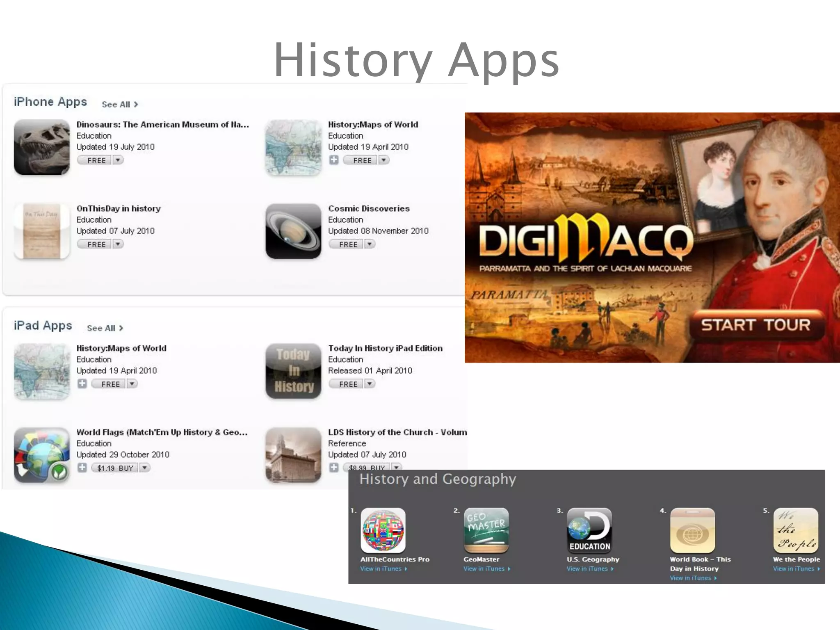The height and width of the screenshot is (630, 840).
Task: Get OnThisDay in history via FREE button
Action: tap(95, 244)
